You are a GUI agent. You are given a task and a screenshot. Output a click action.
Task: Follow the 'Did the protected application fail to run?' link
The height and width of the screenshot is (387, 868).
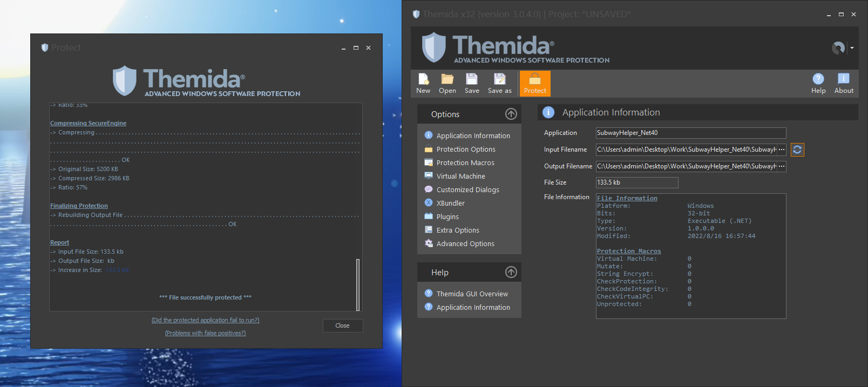coord(206,320)
